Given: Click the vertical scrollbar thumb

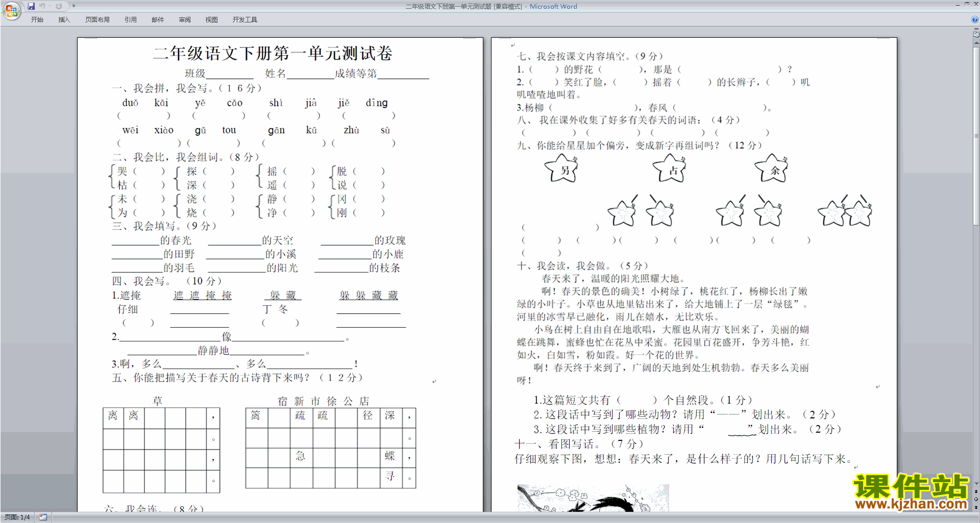Looking at the screenshot, I should 976,136.
